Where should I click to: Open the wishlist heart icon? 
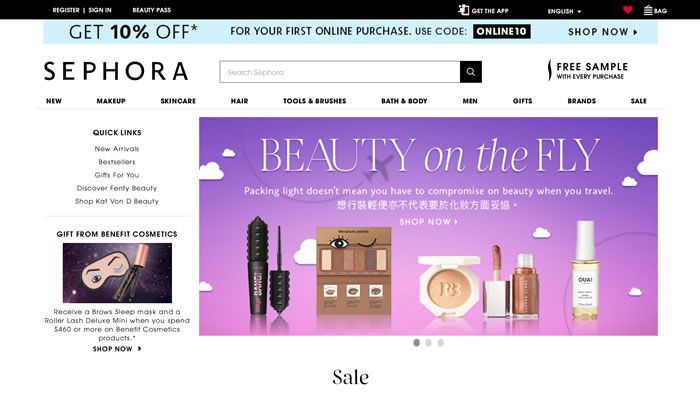628,9
